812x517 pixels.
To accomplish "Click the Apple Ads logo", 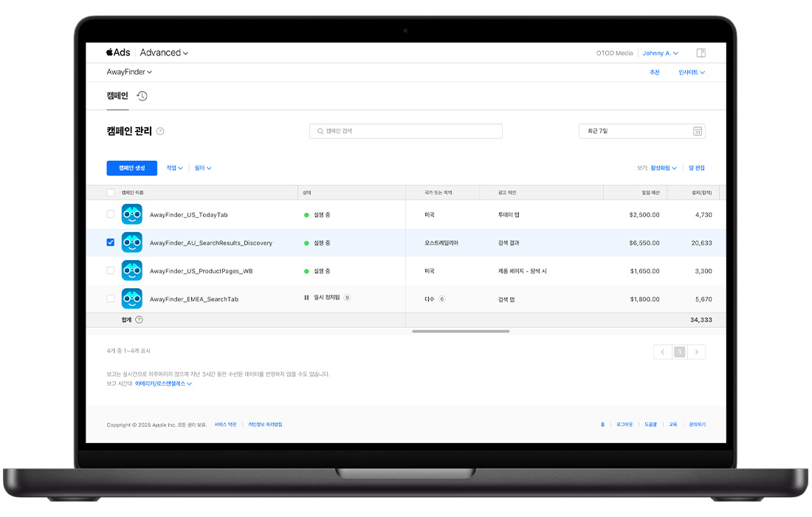I will pyautogui.click(x=118, y=52).
